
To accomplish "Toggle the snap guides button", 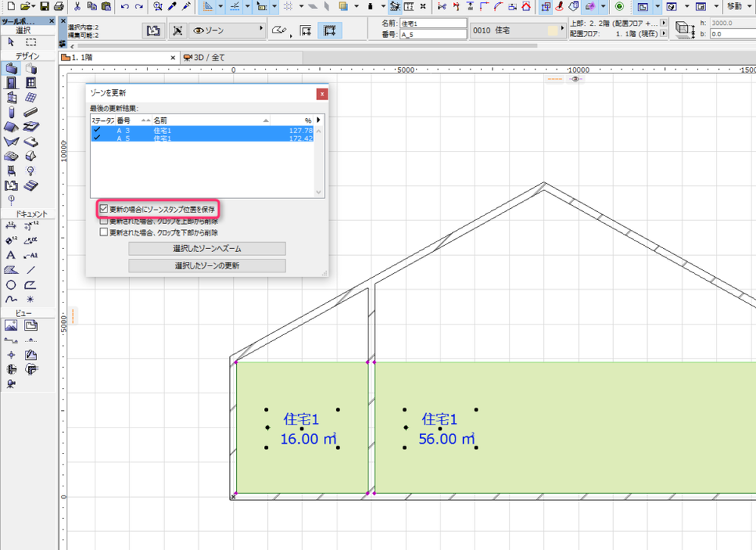I will click(235, 6).
